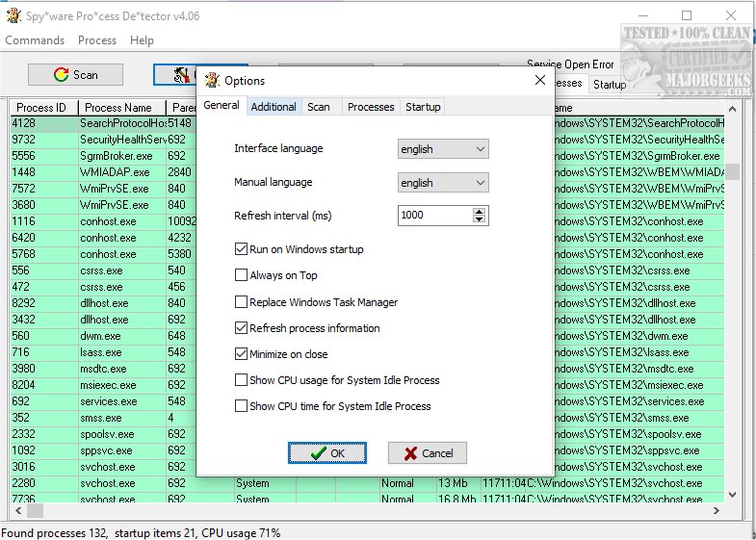Select the spoolsv.exe process

pos(107,434)
